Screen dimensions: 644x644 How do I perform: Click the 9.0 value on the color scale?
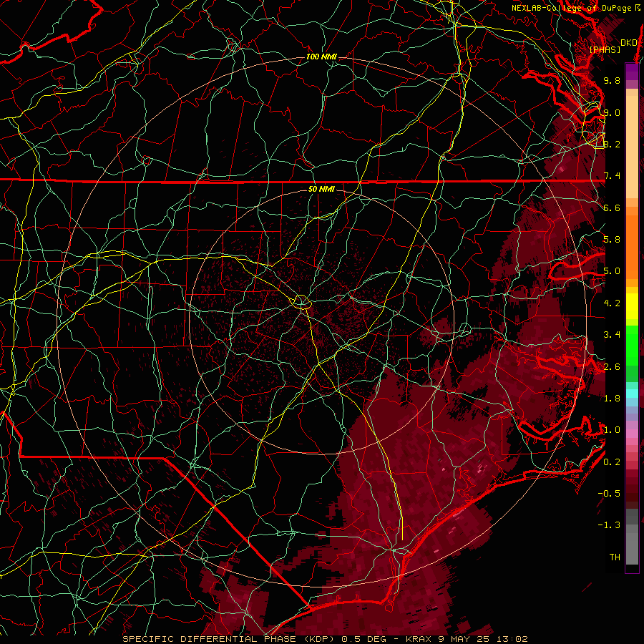[x=612, y=112]
